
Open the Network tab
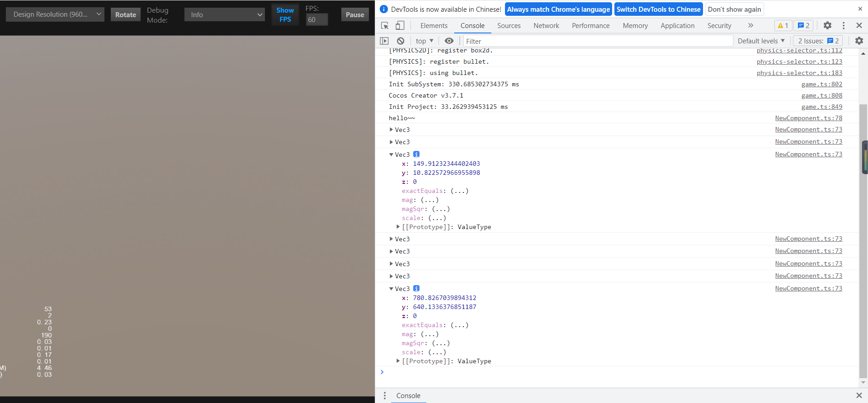point(546,26)
